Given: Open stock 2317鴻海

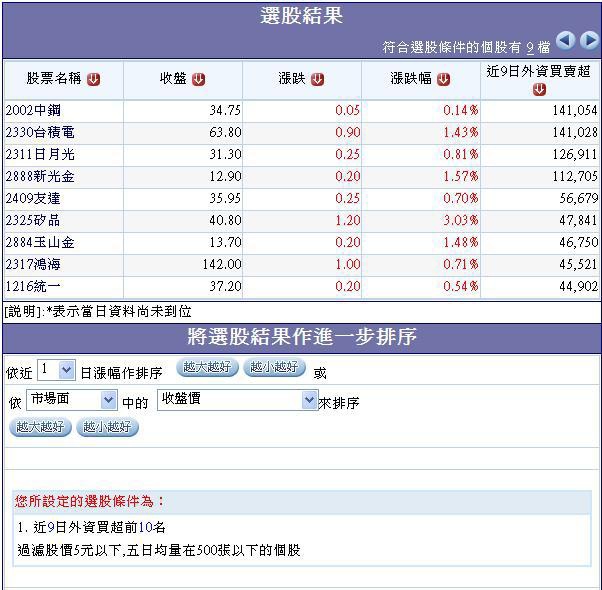Looking at the screenshot, I should point(33,264).
